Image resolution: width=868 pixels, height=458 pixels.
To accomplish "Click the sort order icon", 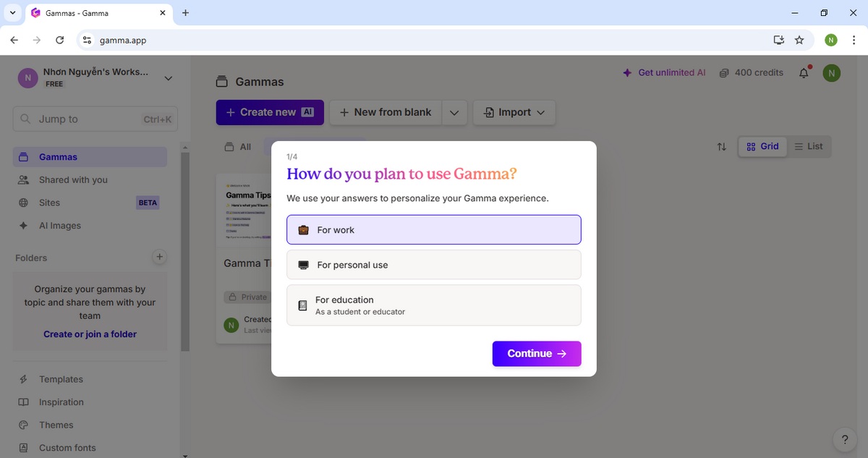I will (x=721, y=147).
